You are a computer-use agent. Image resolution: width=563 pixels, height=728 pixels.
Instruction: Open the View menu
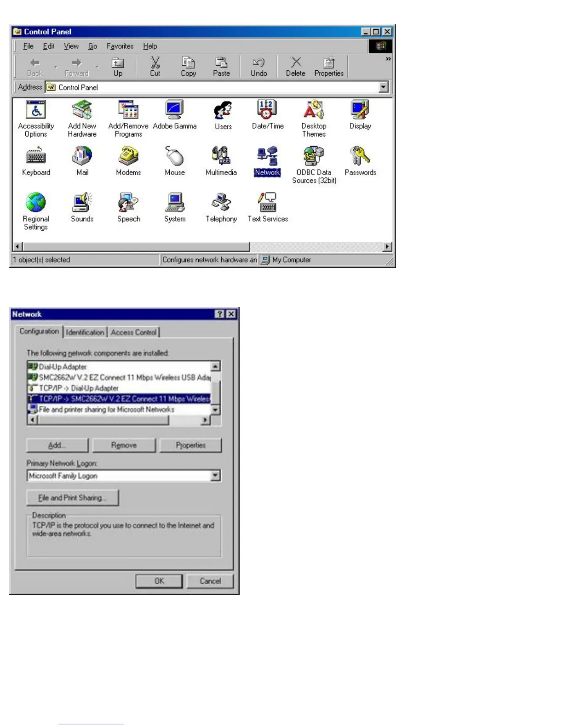pyautogui.click(x=71, y=46)
